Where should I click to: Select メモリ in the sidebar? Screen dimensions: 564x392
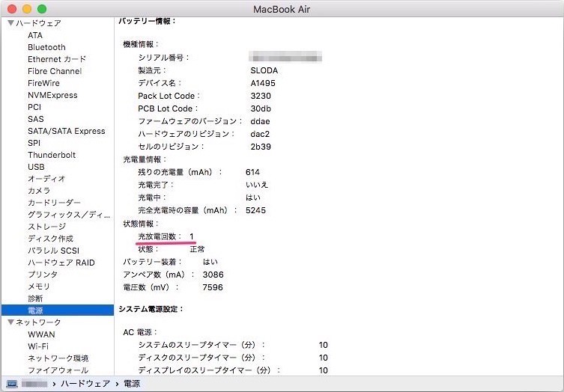point(39,287)
